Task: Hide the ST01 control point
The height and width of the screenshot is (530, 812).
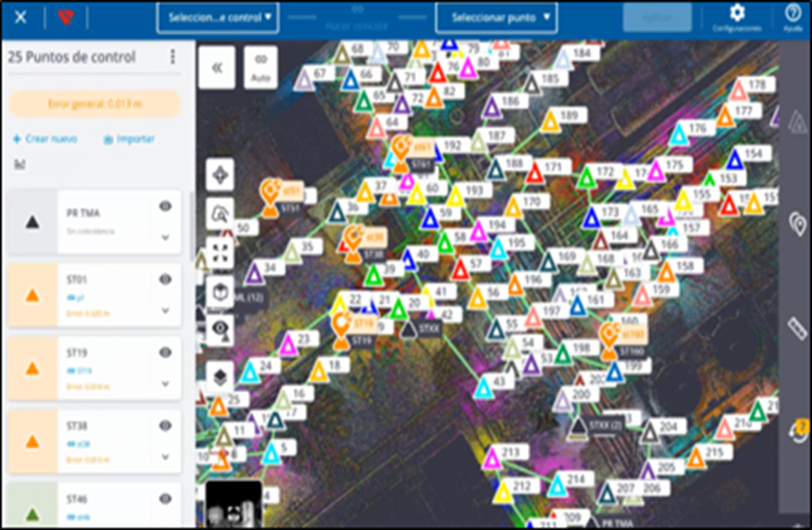Action: tap(165, 279)
